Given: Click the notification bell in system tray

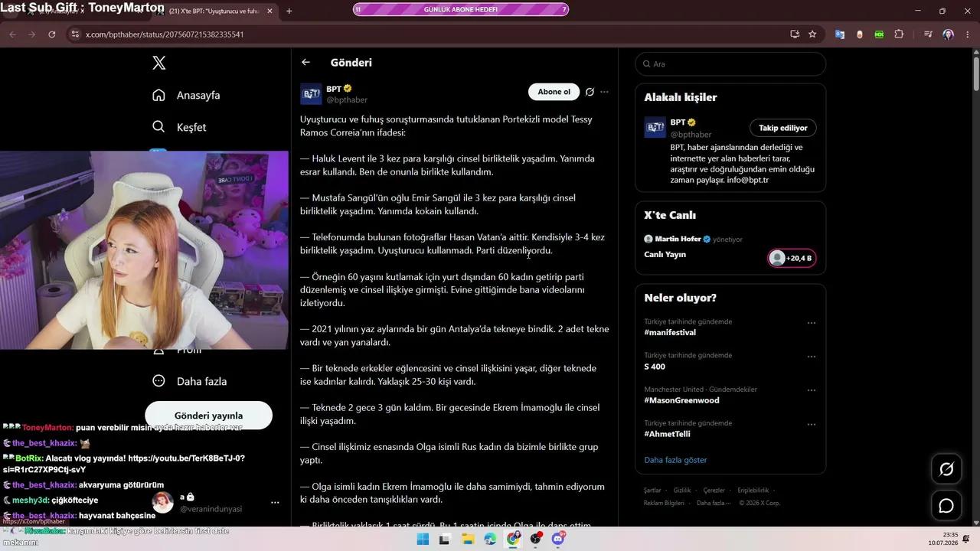Looking at the screenshot, I should point(966,539).
